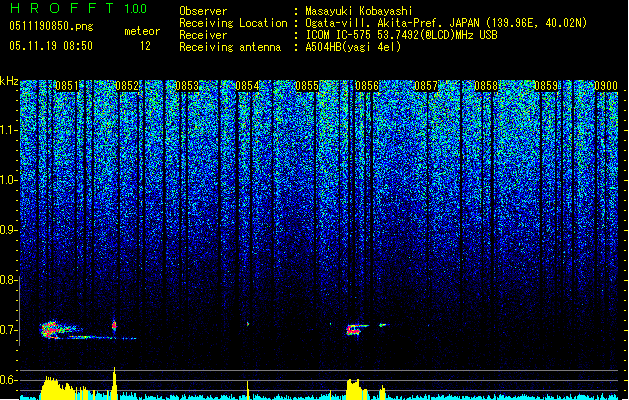629x400 pixels.
Task: Click the 1.1 kHz axis label
Action: tap(9, 130)
